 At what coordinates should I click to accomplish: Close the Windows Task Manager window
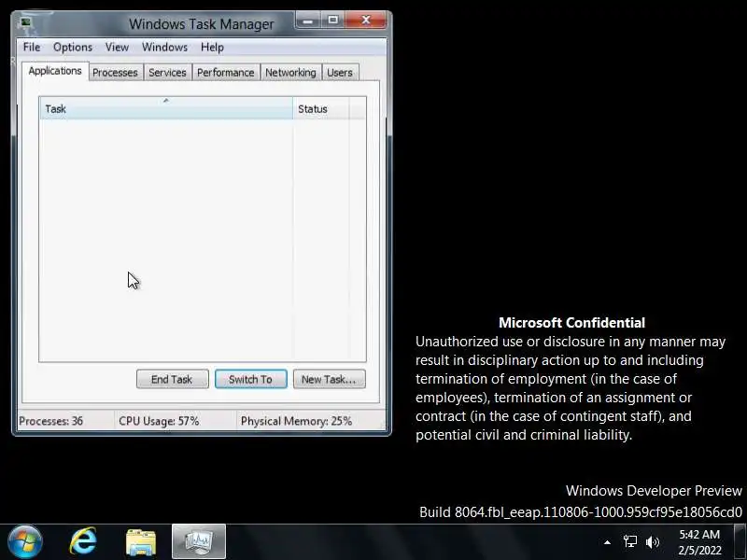365,20
